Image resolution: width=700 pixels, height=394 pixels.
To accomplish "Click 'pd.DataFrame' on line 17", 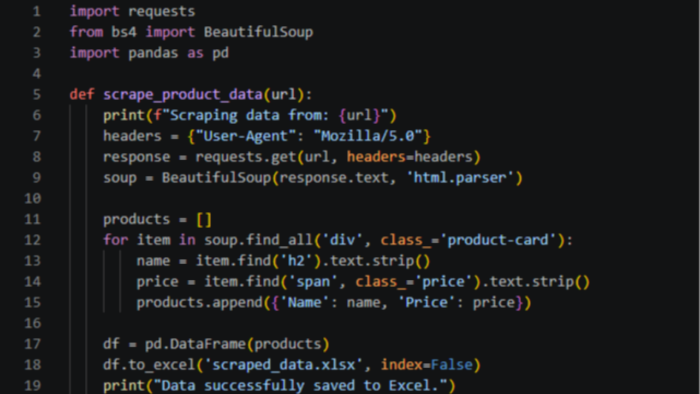I will 195,344.
